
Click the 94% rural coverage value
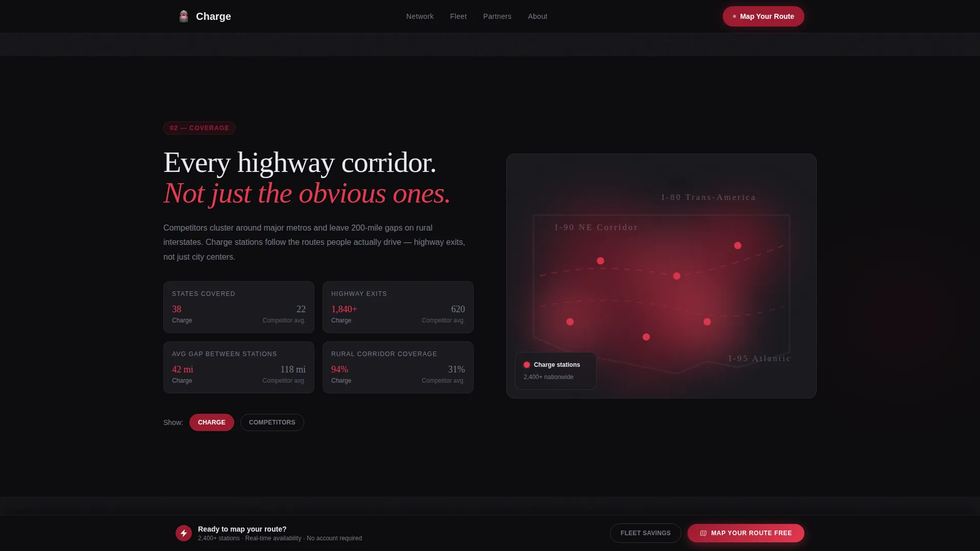click(339, 369)
